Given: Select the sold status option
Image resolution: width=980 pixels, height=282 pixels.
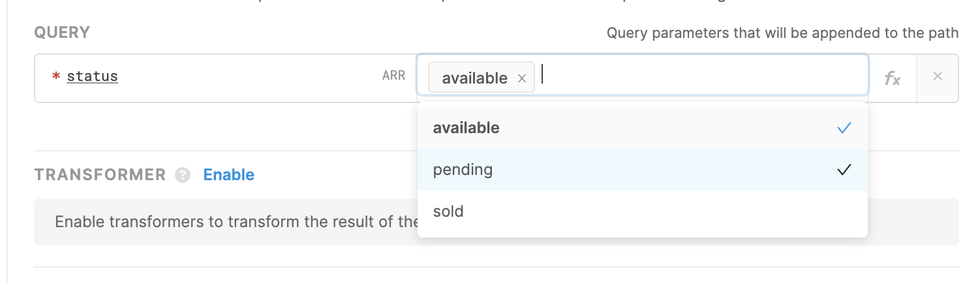Looking at the screenshot, I should tap(643, 211).
